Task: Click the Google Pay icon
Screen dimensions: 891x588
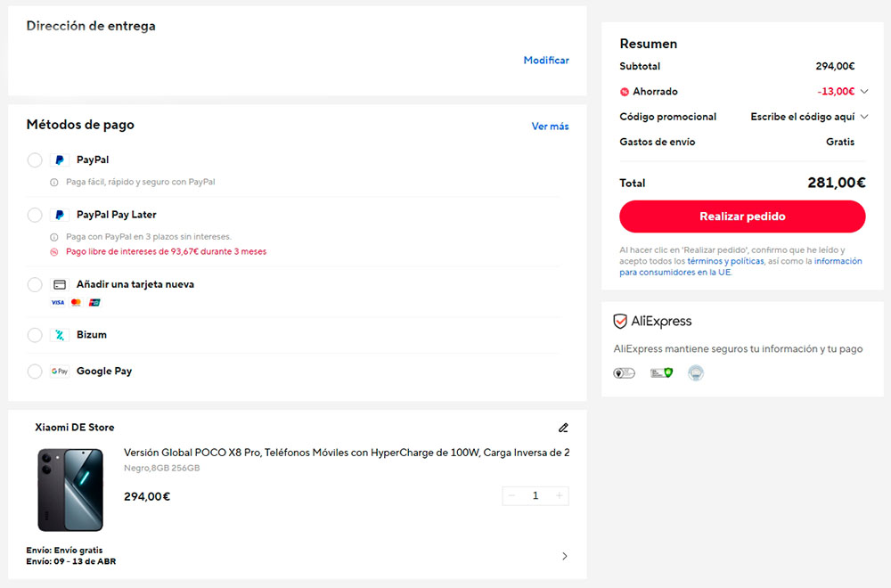Action: tap(59, 372)
